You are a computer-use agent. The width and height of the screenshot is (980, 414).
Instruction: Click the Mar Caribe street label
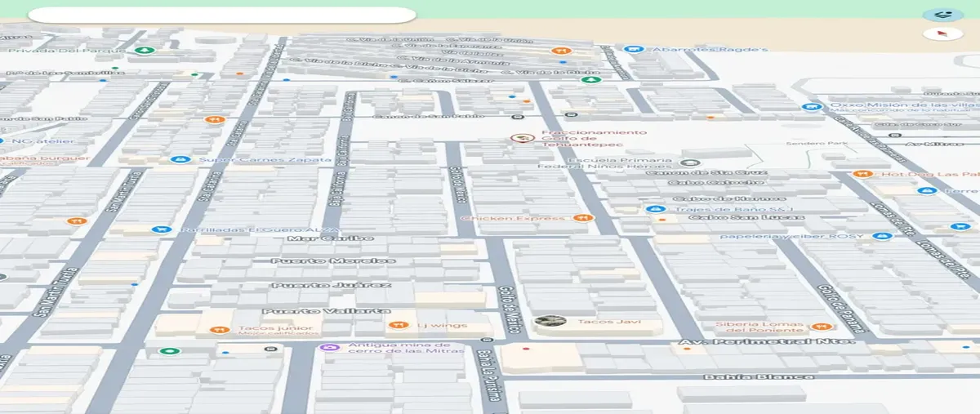pyautogui.click(x=330, y=238)
